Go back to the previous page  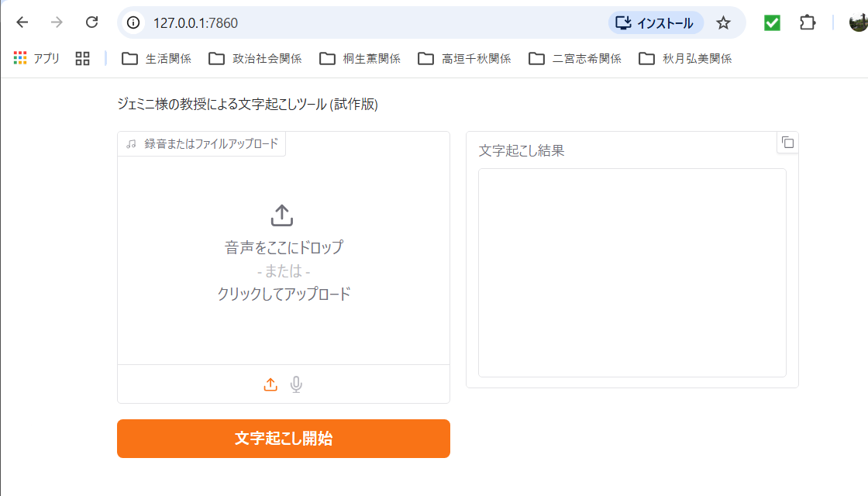pyautogui.click(x=22, y=22)
